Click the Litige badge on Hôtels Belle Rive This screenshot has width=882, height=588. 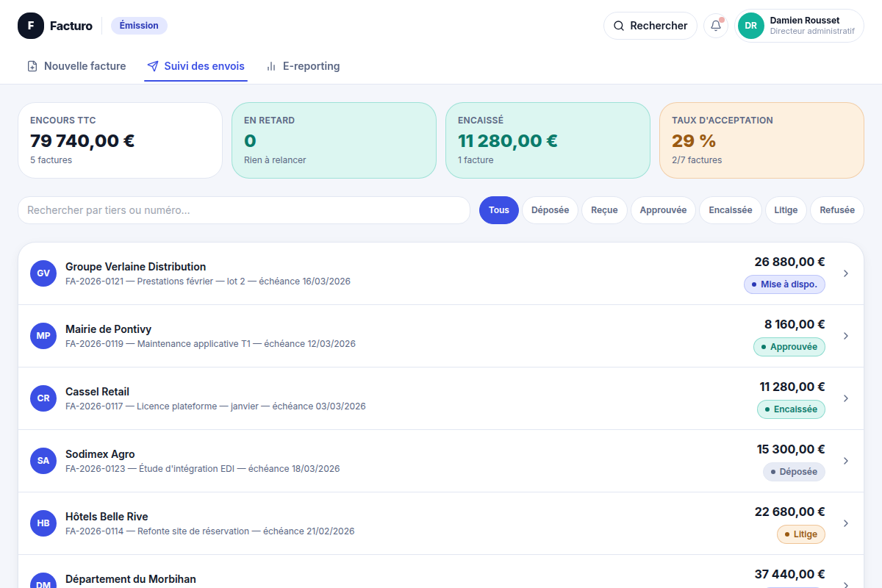click(x=801, y=534)
